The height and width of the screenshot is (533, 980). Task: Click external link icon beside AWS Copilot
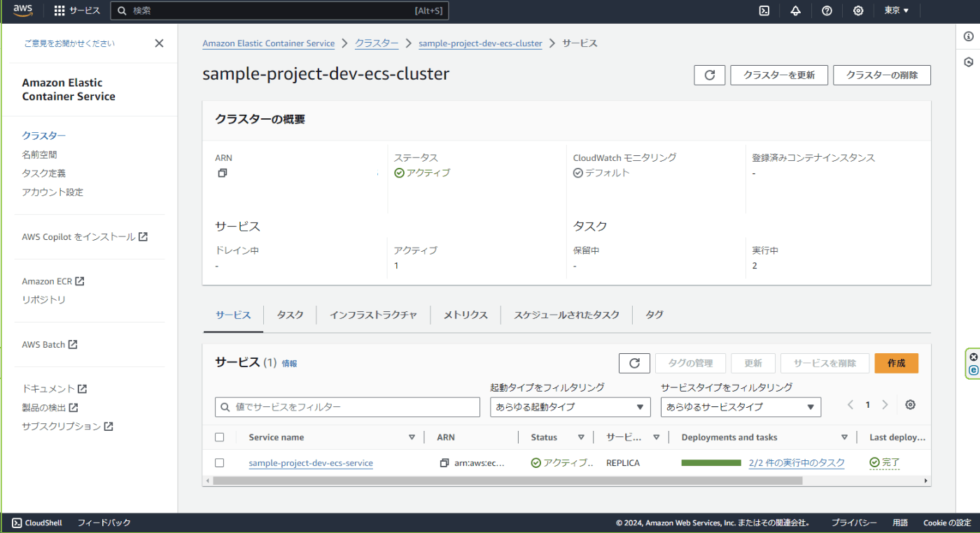[x=143, y=236]
